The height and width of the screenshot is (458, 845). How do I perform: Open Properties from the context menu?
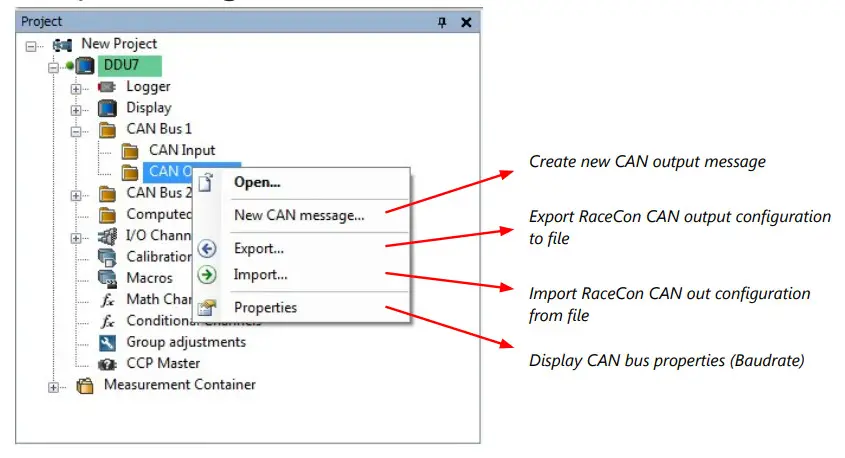tap(302, 308)
